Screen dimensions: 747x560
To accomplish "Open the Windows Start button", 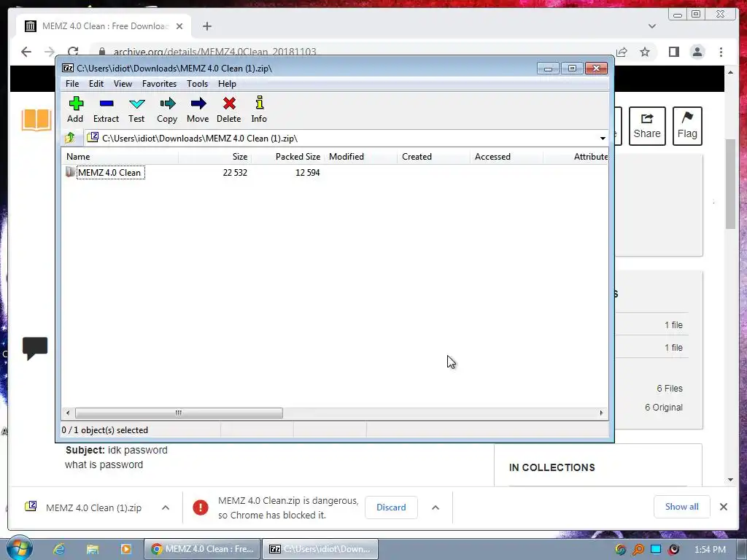I will point(19,548).
